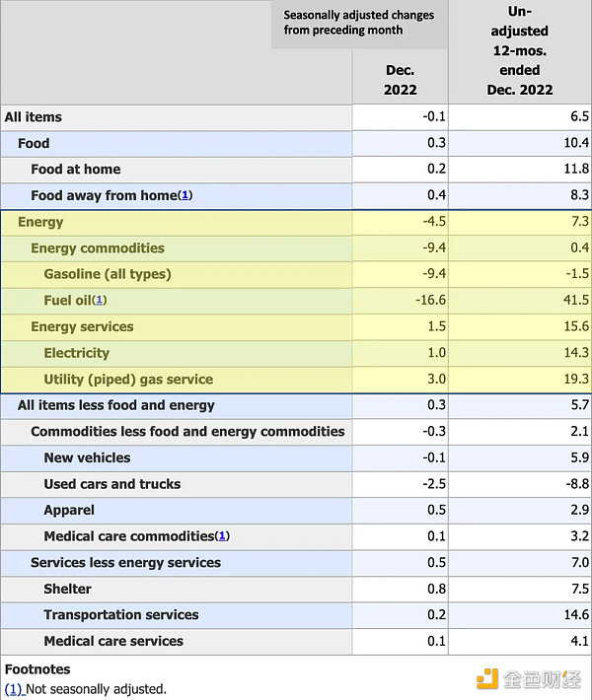The width and height of the screenshot is (592, 700).
Task: Select the All items row label
Action: click(x=33, y=117)
